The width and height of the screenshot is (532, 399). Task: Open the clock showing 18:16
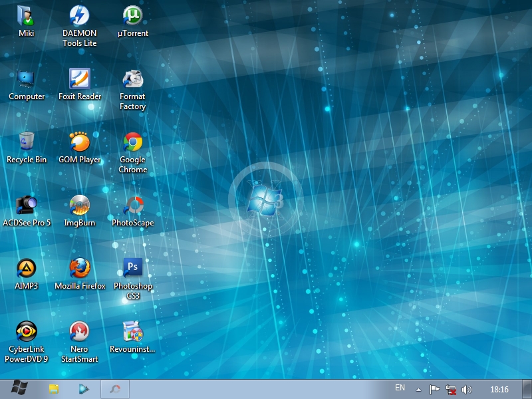pos(499,388)
